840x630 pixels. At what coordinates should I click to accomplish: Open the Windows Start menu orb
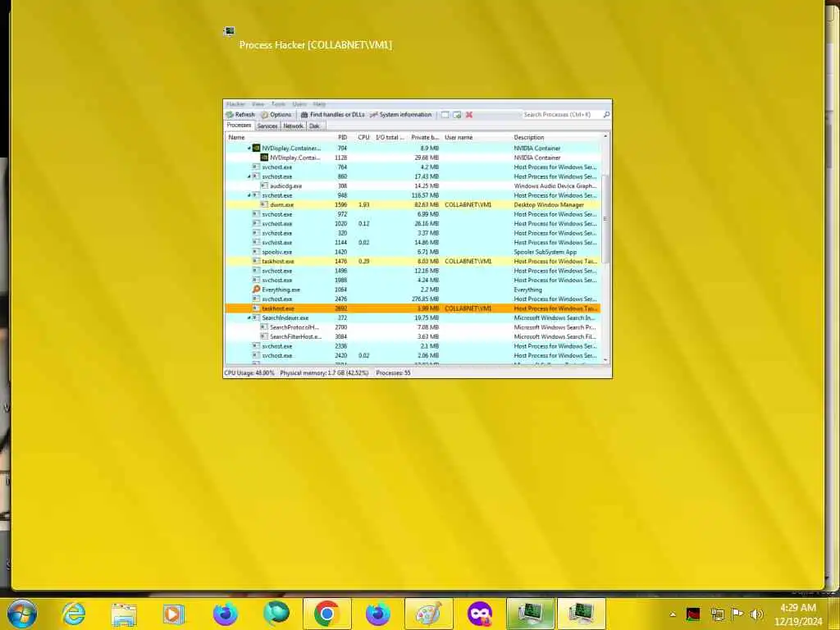point(22,614)
